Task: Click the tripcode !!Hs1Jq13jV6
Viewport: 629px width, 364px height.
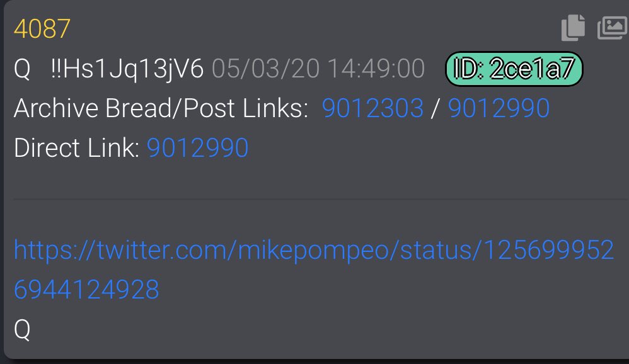Action: click(x=127, y=69)
